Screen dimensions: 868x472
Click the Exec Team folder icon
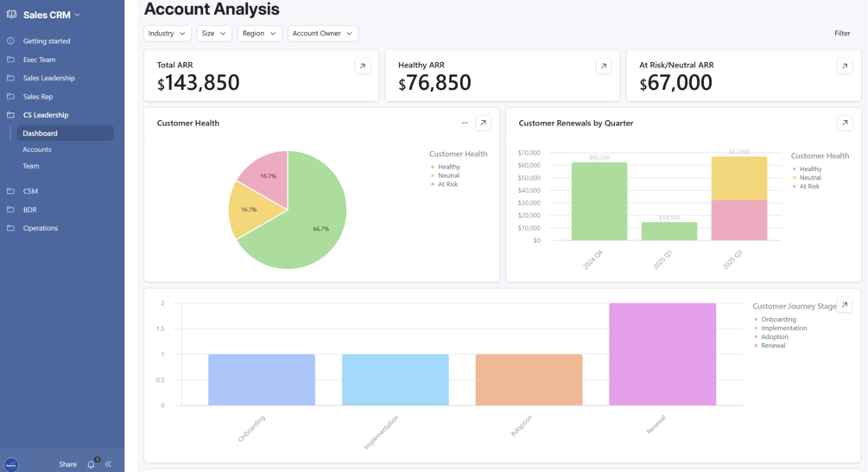point(10,60)
